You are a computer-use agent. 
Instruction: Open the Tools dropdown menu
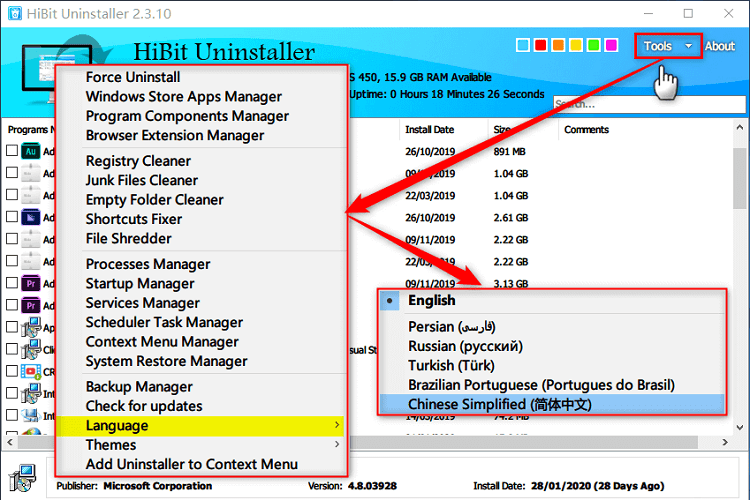(668, 46)
